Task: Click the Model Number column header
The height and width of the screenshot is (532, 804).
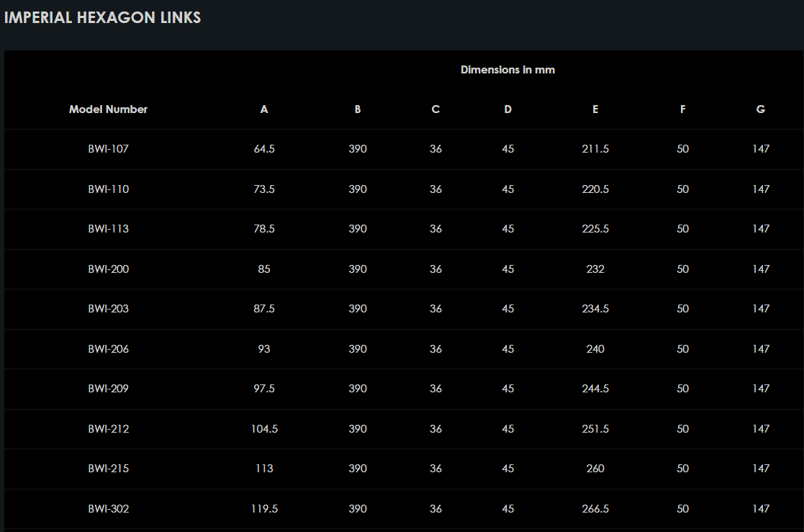Action: (x=108, y=109)
